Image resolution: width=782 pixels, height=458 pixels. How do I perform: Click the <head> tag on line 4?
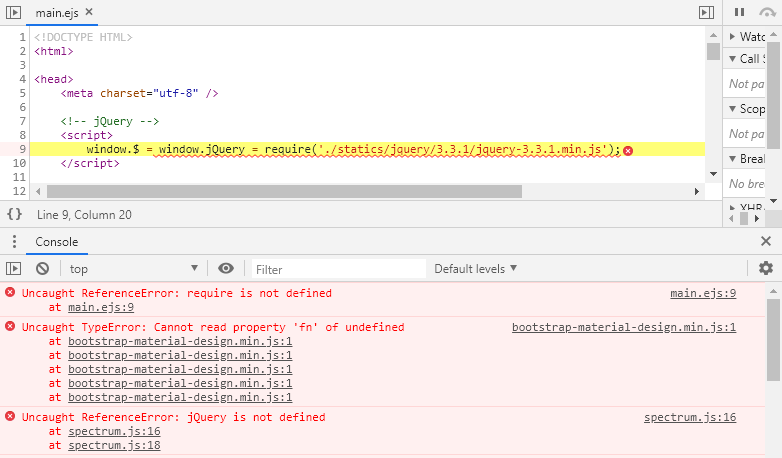54,79
